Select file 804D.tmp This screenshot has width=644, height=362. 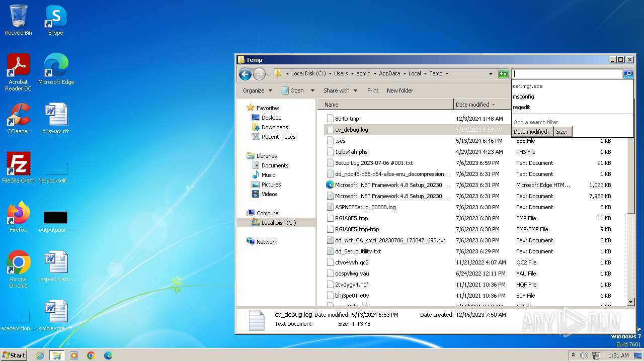pos(347,119)
